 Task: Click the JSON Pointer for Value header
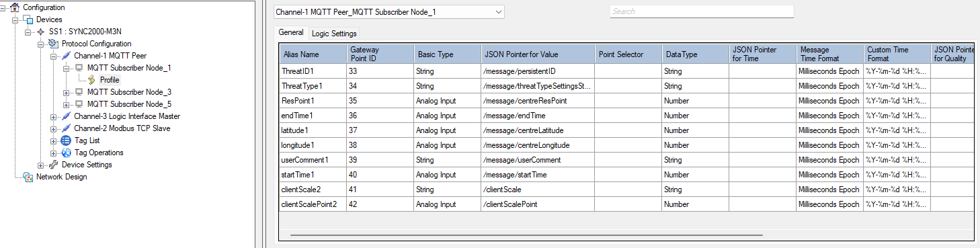(x=538, y=54)
